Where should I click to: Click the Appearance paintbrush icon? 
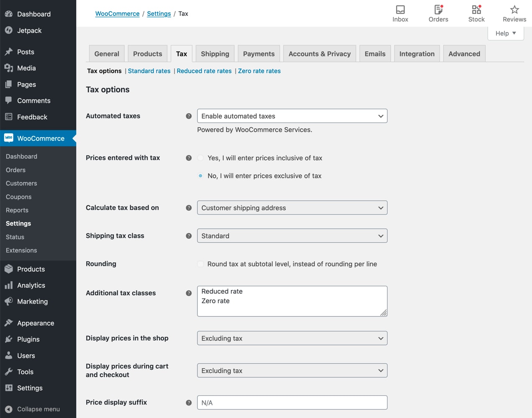(x=8, y=323)
